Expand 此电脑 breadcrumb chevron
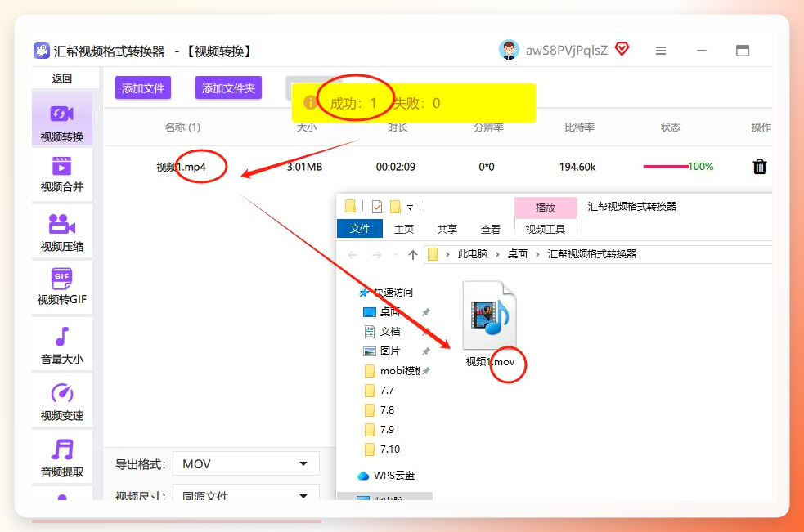 coord(497,254)
